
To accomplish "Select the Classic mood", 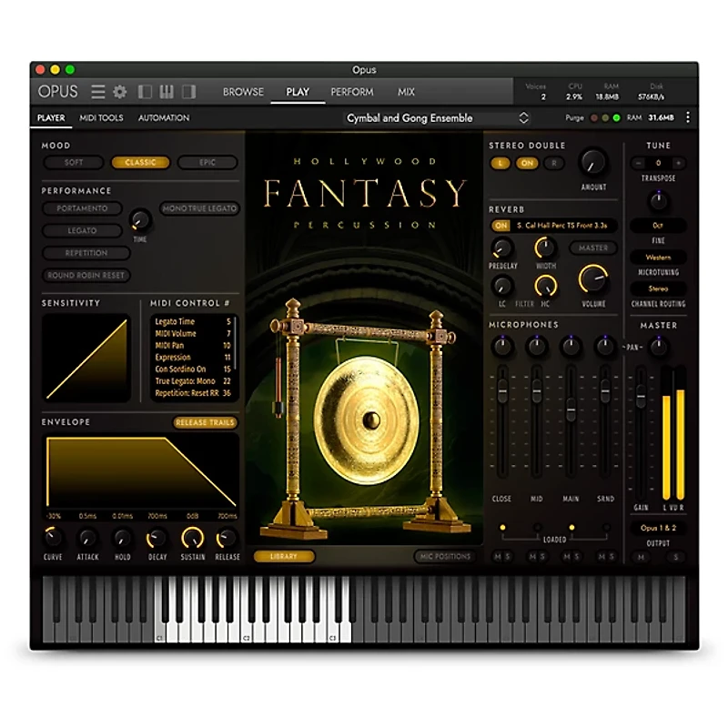I will 140,162.
